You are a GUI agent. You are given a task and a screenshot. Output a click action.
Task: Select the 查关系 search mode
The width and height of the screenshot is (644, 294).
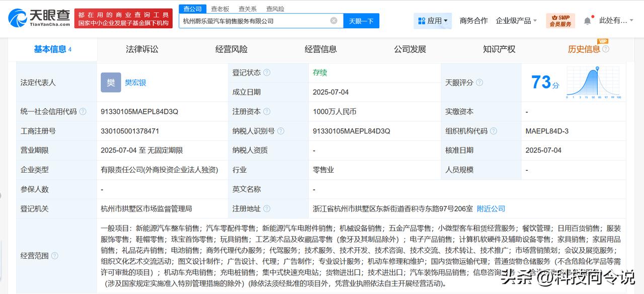[x=248, y=9]
